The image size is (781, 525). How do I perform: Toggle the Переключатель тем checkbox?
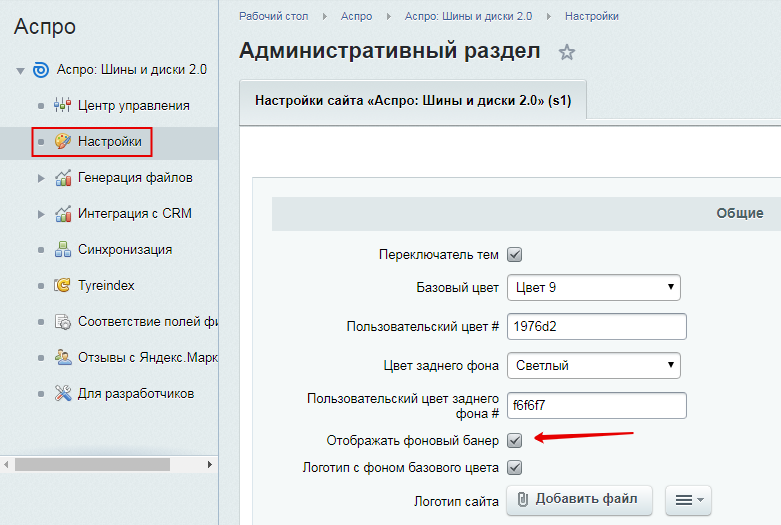point(515,255)
